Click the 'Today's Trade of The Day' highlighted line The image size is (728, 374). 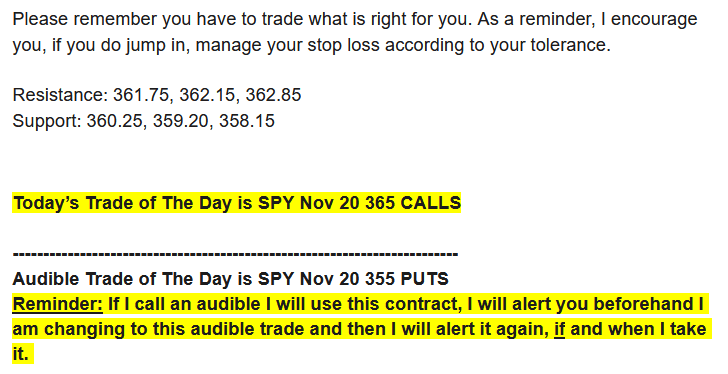click(x=237, y=203)
